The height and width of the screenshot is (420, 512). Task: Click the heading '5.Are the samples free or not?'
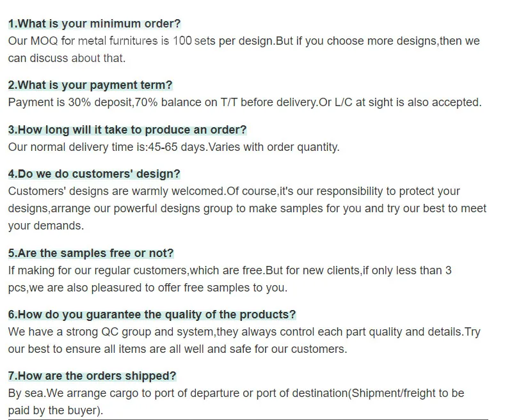coord(91,253)
